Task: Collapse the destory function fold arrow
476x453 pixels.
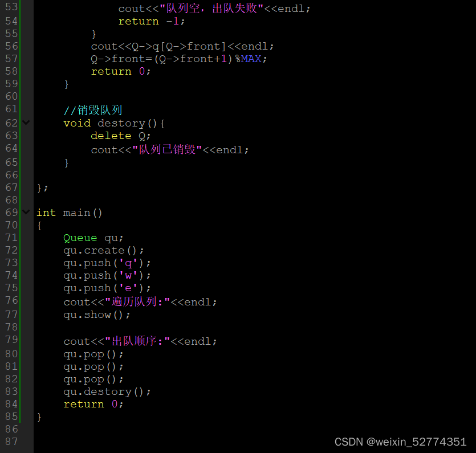Action: 25,123
